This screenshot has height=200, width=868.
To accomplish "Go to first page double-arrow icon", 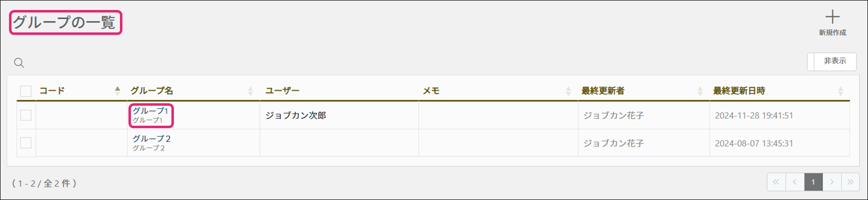I will pyautogui.click(x=776, y=182).
